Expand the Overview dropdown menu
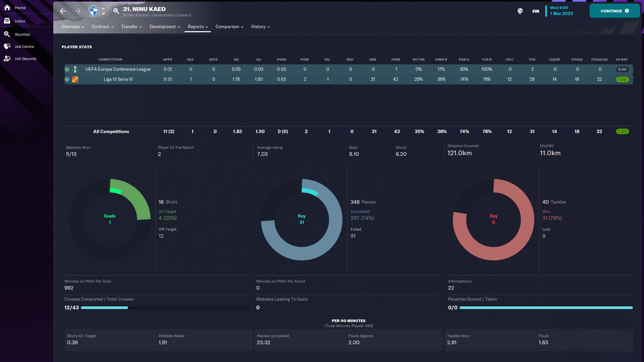Screen dimensions: 644x362 72,27
